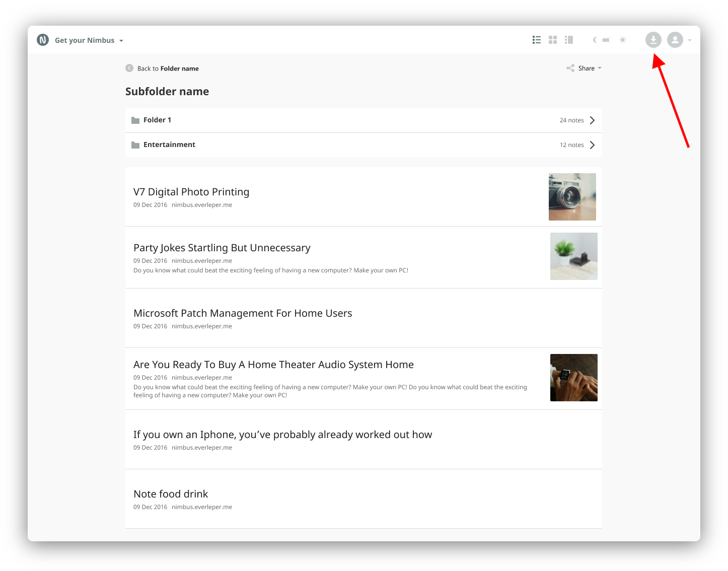Open the user profile avatar

click(675, 40)
